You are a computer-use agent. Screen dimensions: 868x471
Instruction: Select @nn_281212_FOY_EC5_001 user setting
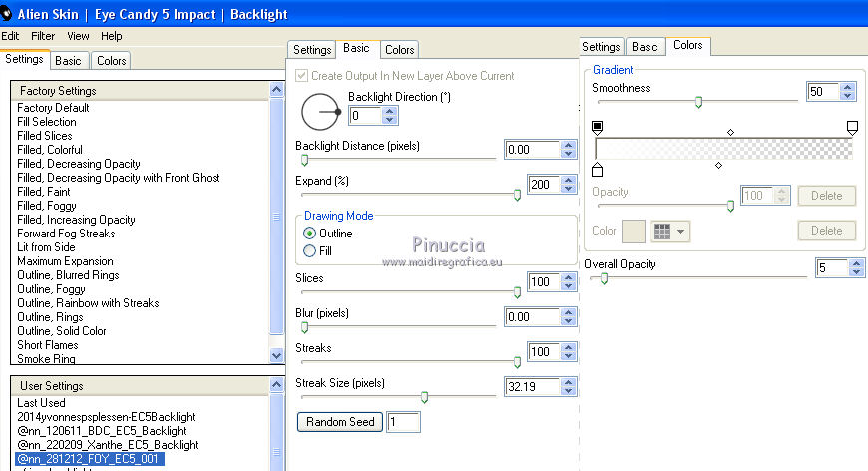pos(90,459)
